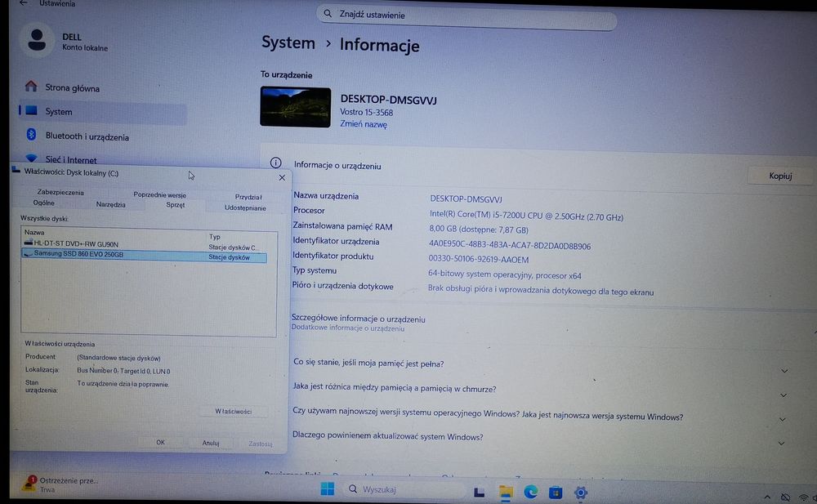Screen dimensions: 817x504
Task: Click Anuluj to cancel the dialog
Action: (x=211, y=443)
